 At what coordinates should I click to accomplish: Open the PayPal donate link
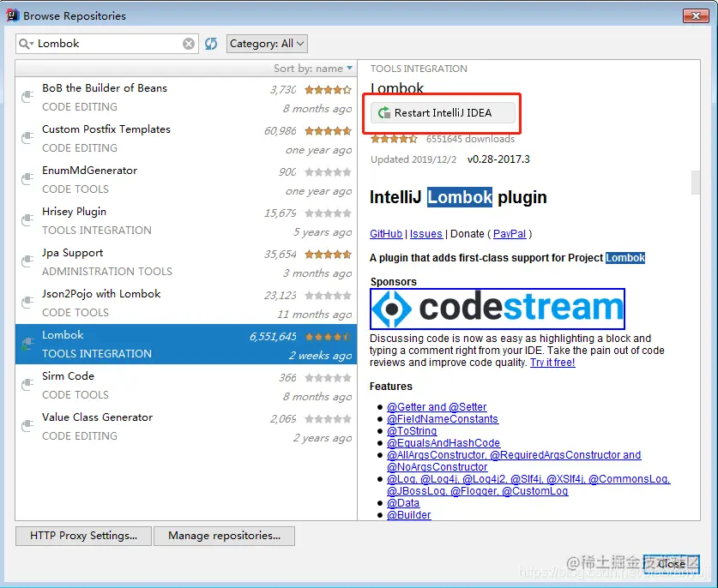pyautogui.click(x=510, y=234)
